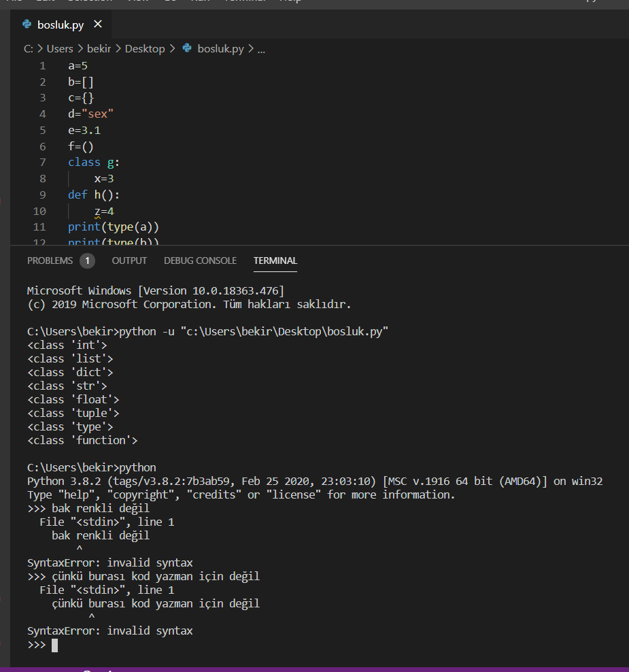This screenshot has height=672, width=629.
Task: Expand the breadcrumb ellipsis symbol list
Action: [261, 49]
